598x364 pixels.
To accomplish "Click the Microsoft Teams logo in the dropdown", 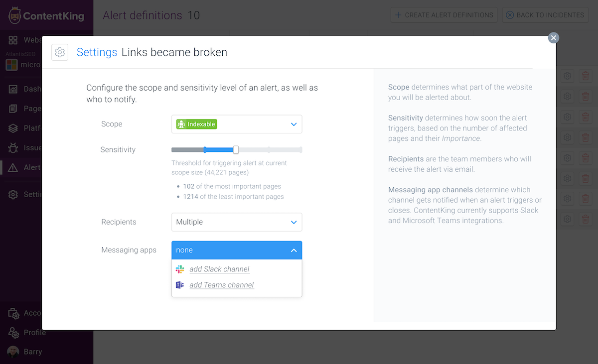I will pyautogui.click(x=180, y=285).
